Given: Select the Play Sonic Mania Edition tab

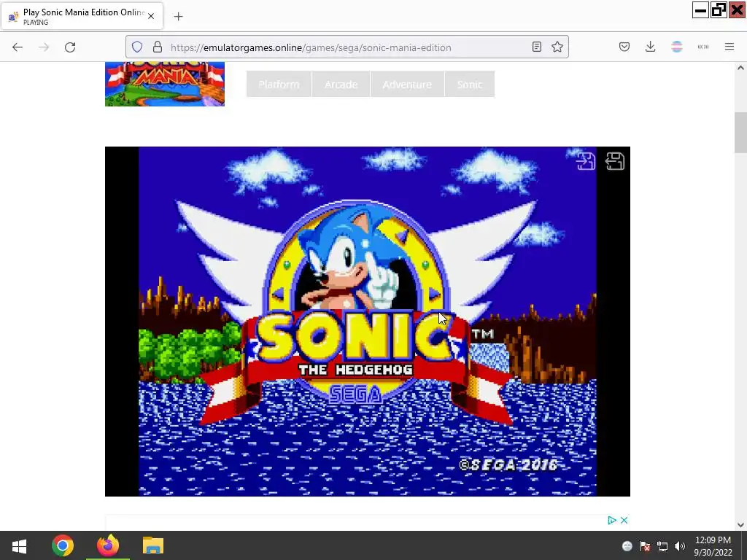Looking at the screenshot, I should point(82,16).
